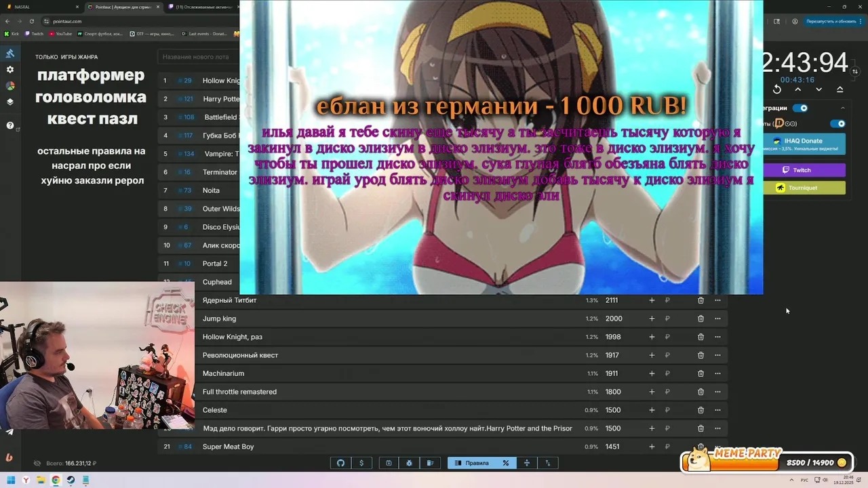Delete the Machinarium lot
The height and width of the screenshot is (488, 868).
701,373
